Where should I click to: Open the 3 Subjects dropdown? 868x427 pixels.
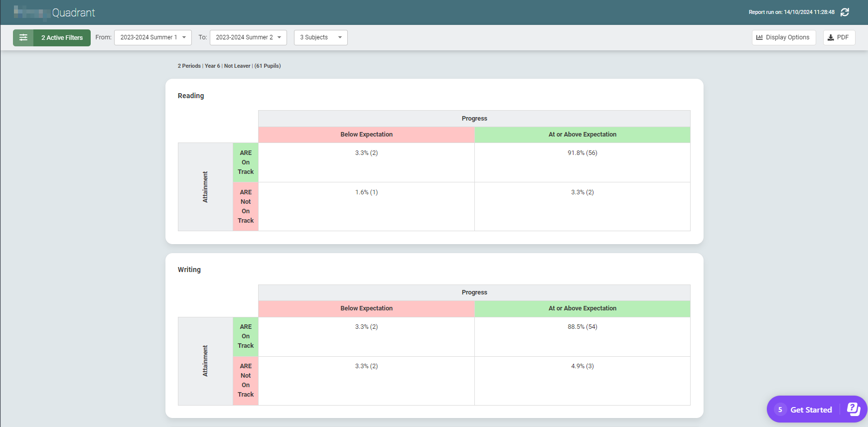(x=320, y=37)
